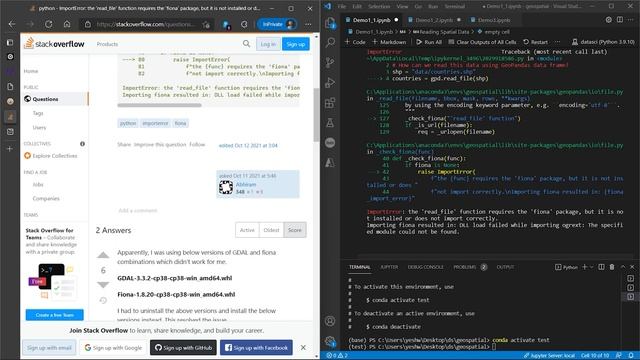
Task: Open Stack Overflow search magnifier
Action: pos(246,43)
